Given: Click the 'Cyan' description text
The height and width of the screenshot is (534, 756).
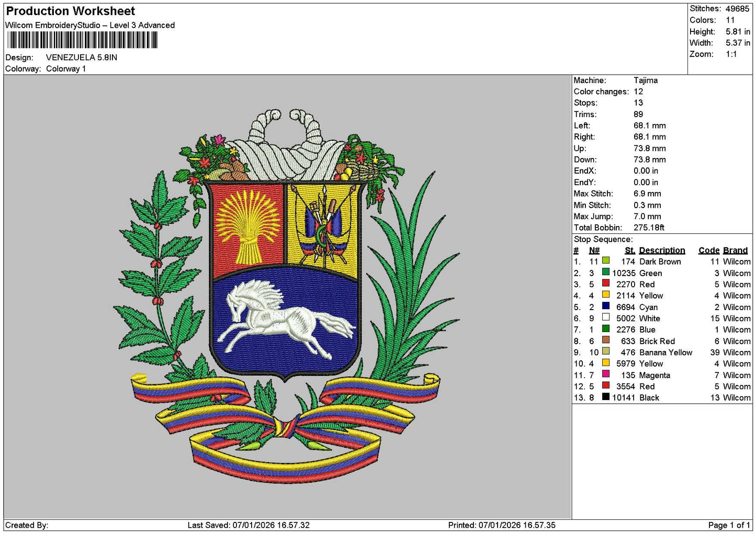Looking at the screenshot, I should [649, 307].
